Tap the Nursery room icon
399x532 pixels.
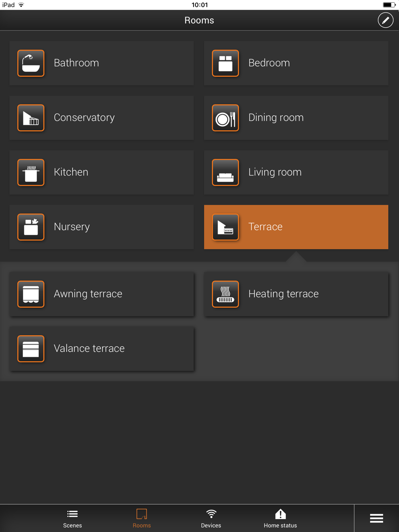click(x=31, y=227)
